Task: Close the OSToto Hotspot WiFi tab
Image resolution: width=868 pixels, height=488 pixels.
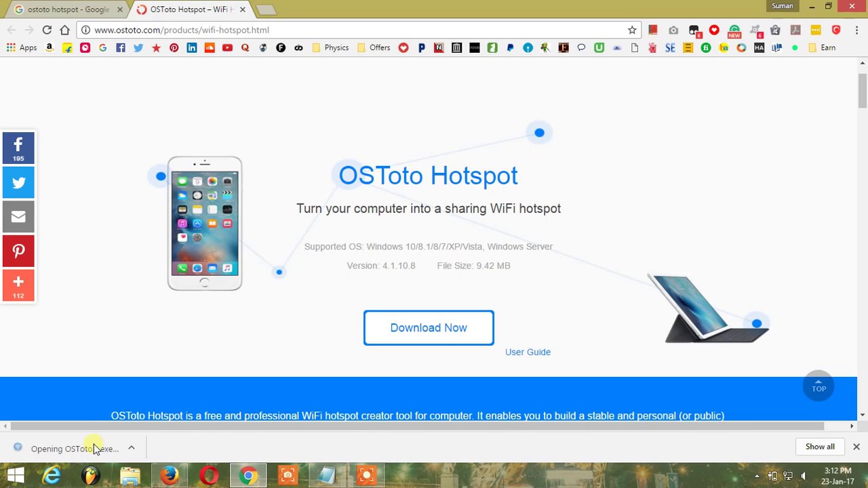Action: pyautogui.click(x=242, y=9)
